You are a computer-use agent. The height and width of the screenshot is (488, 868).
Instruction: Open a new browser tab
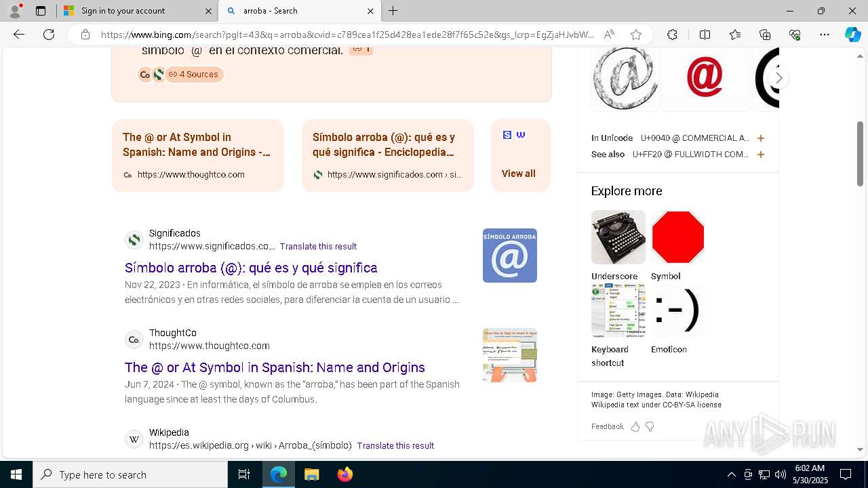click(x=393, y=11)
